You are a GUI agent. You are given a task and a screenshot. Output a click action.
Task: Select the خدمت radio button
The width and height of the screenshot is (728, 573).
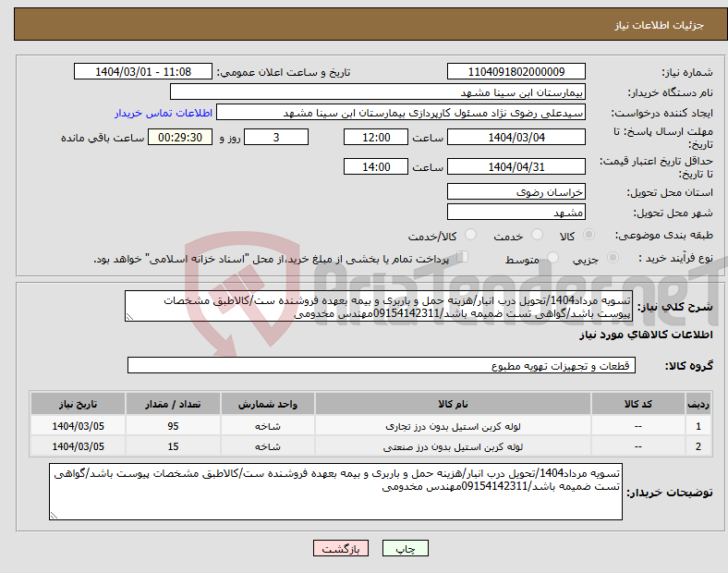tap(537, 235)
